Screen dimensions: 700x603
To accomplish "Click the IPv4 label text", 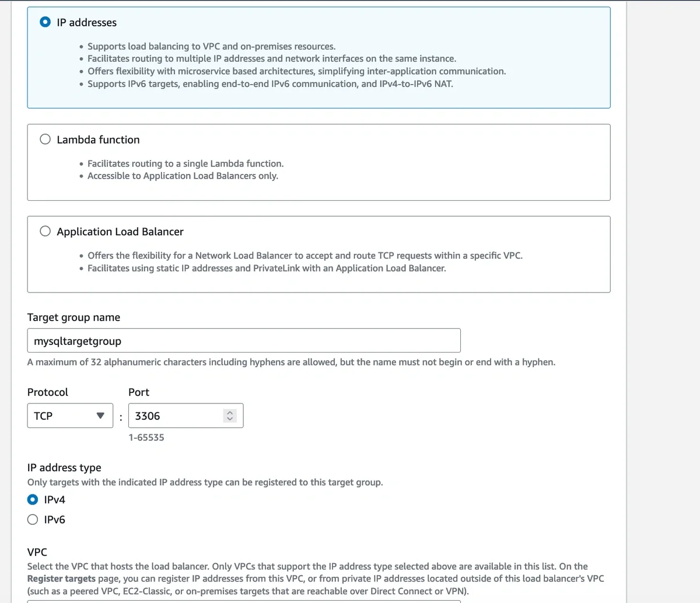I will (55, 500).
